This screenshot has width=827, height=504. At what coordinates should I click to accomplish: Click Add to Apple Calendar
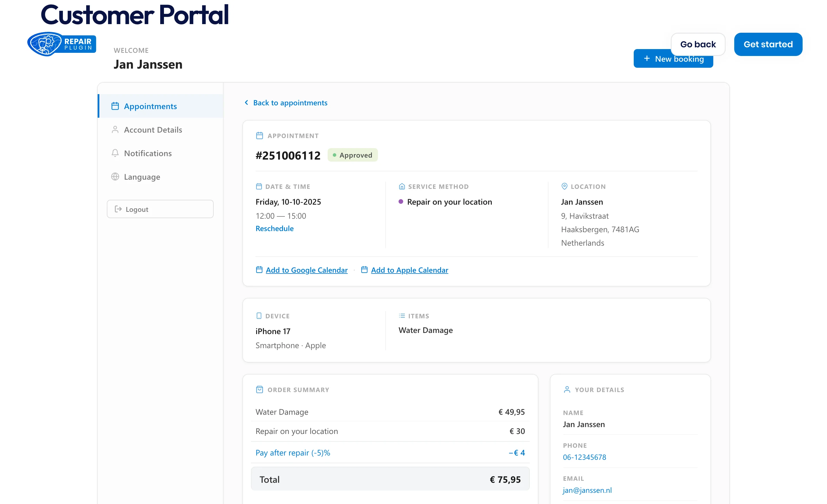409,270
